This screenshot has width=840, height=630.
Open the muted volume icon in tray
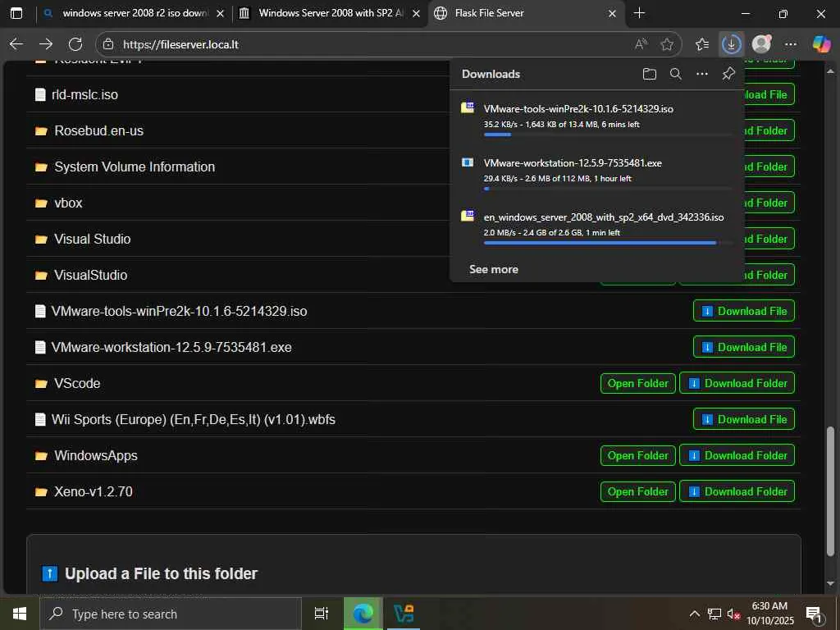pyautogui.click(x=733, y=614)
